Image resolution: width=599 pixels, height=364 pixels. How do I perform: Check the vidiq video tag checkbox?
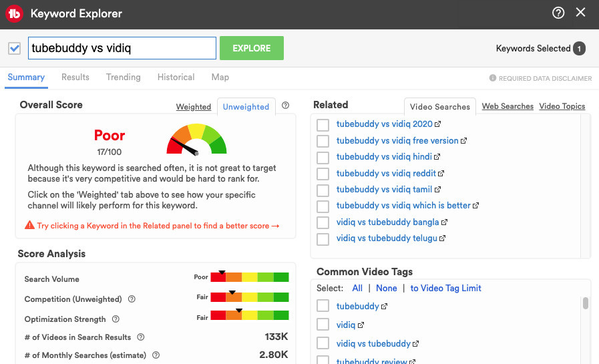(x=323, y=325)
